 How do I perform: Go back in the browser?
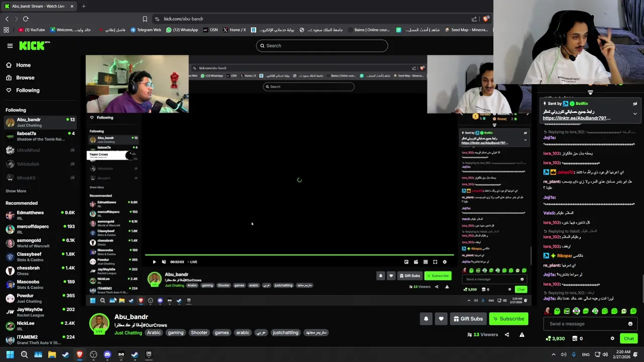[7, 19]
